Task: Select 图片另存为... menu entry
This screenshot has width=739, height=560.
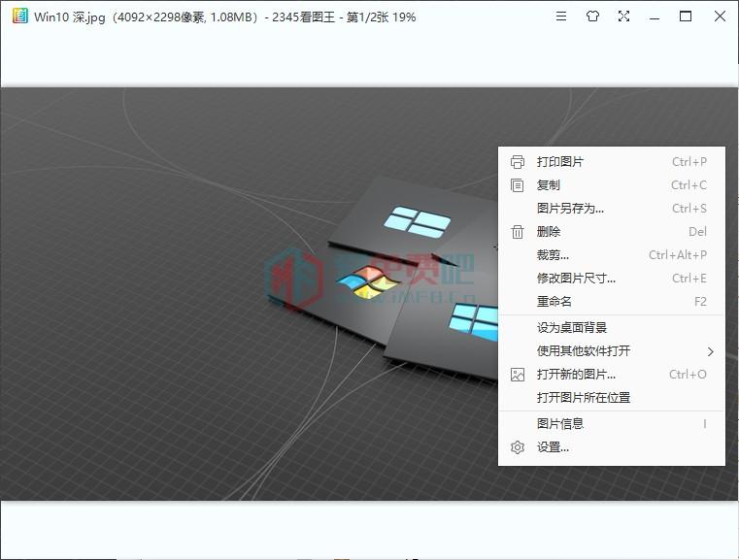Action: point(611,208)
